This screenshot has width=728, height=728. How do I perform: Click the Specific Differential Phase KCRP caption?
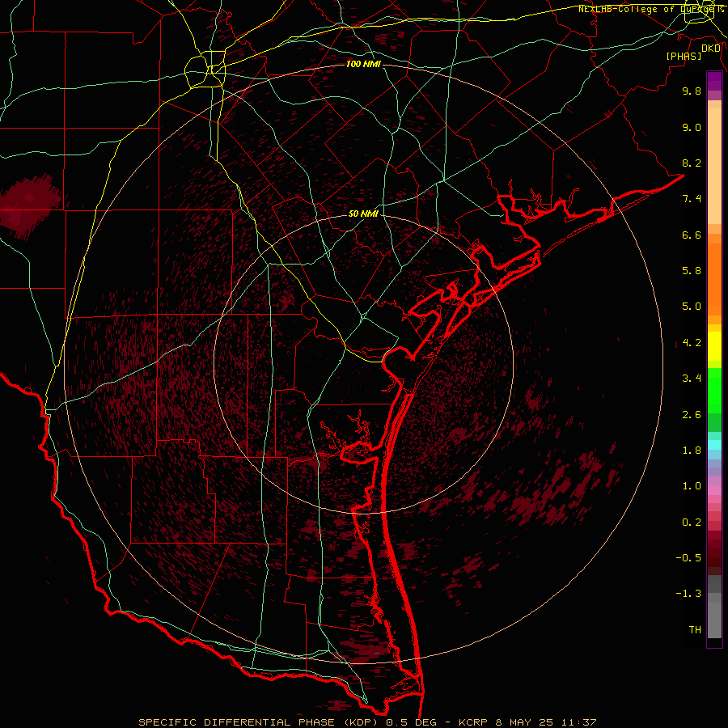pyautogui.click(x=367, y=722)
